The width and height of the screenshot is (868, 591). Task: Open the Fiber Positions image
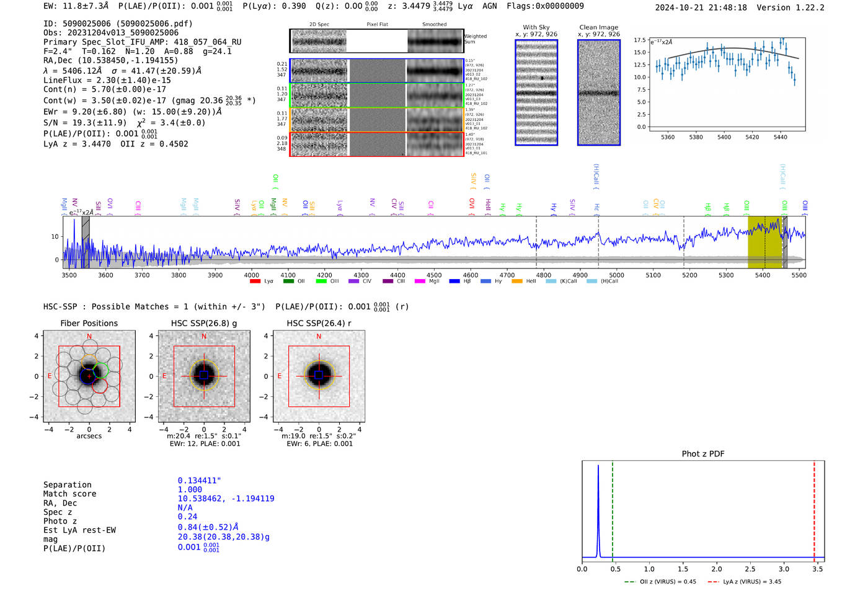[89, 376]
